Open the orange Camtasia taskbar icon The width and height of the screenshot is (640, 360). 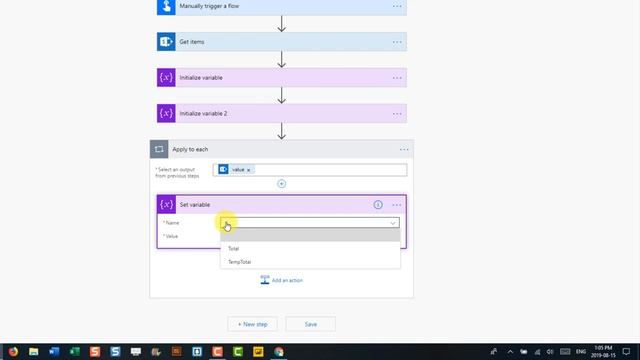pos(217,351)
